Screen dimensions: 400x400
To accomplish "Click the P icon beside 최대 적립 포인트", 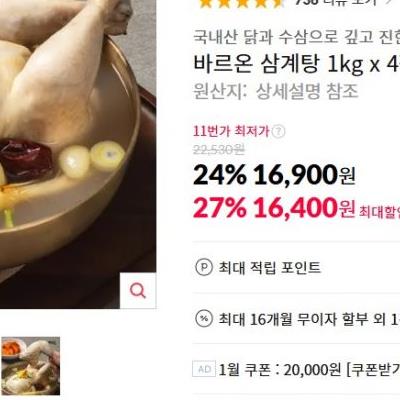I will [204, 267].
